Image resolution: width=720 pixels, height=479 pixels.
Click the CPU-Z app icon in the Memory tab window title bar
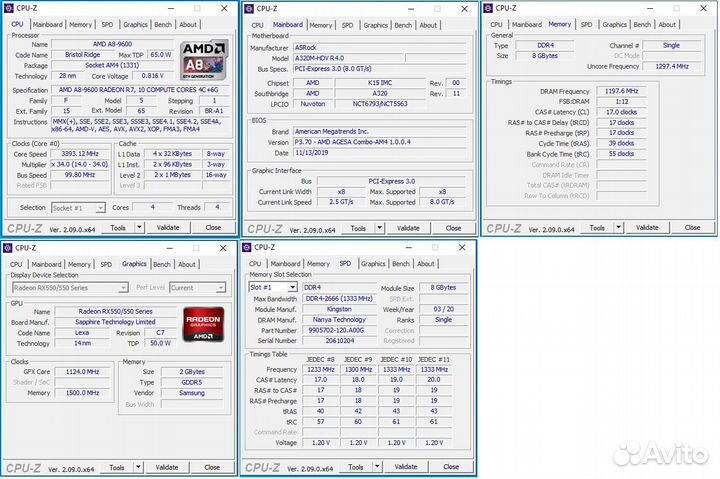click(488, 8)
